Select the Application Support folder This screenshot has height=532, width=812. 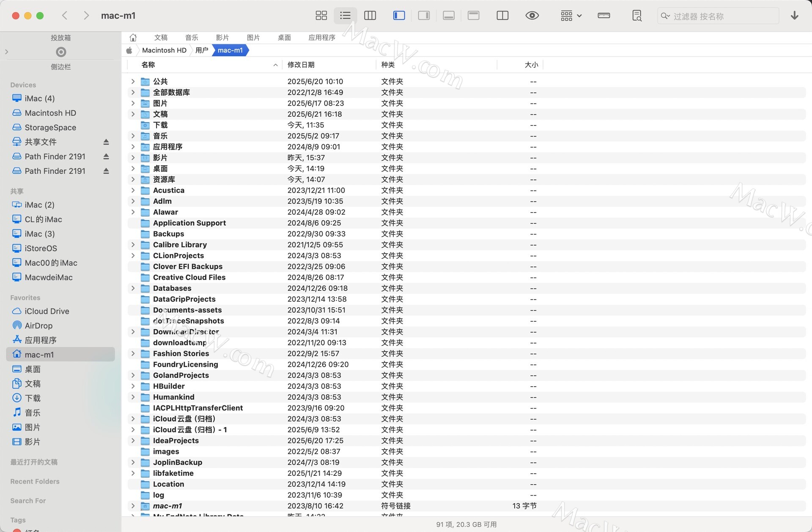click(x=466, y=223)
